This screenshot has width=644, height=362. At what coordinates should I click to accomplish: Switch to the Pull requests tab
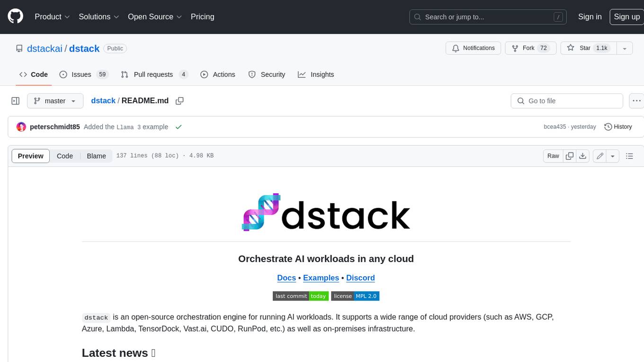click(154, 74)
